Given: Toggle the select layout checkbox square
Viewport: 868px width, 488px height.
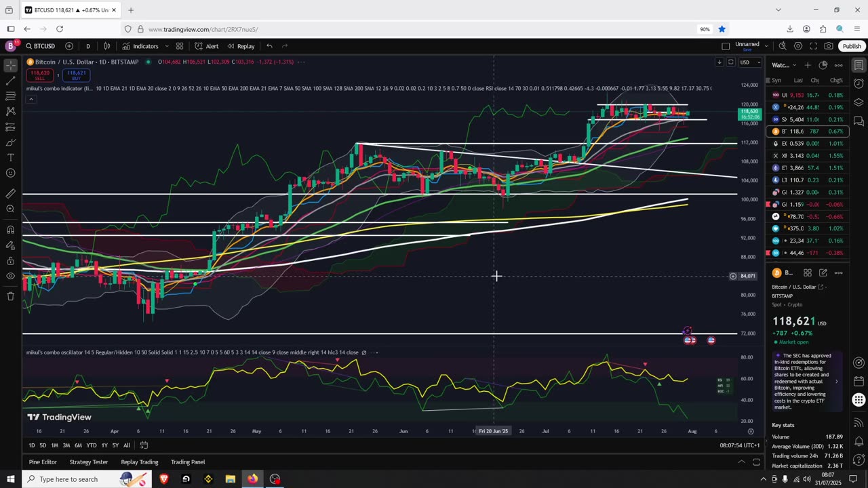Looking at the screenshot, I should click(726, 46).
